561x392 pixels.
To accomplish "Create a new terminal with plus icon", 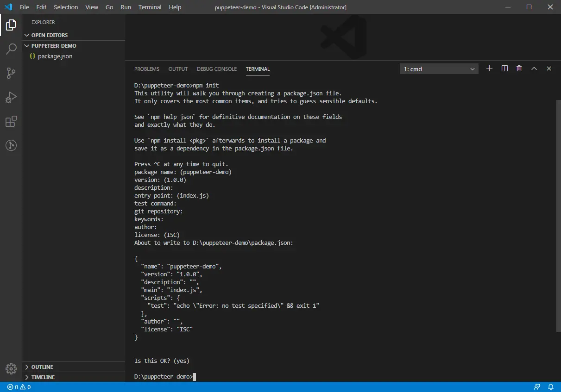I will 489,68.
